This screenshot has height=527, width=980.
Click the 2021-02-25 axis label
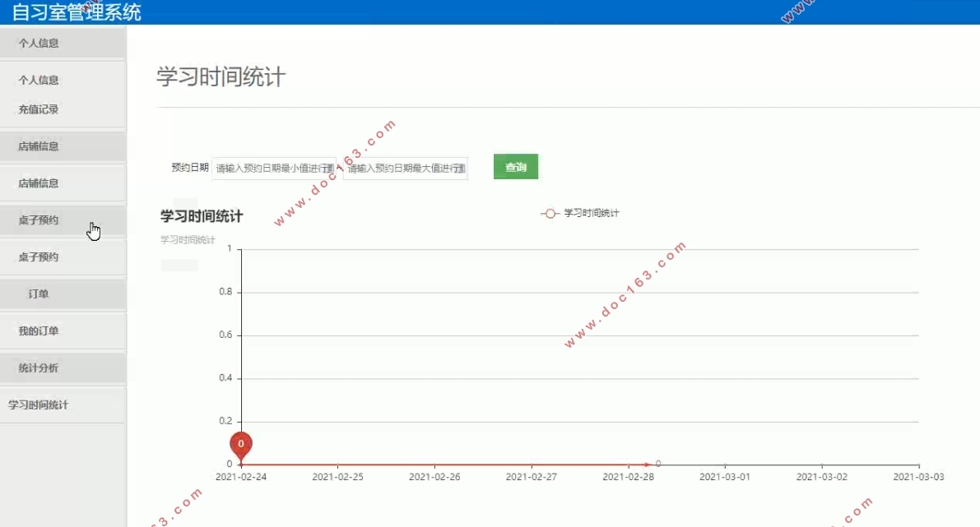click(x=337, y=476)
